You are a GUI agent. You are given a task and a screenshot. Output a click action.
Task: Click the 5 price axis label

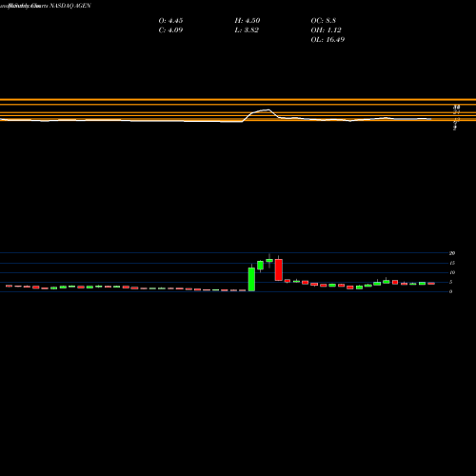coord(451,282)
